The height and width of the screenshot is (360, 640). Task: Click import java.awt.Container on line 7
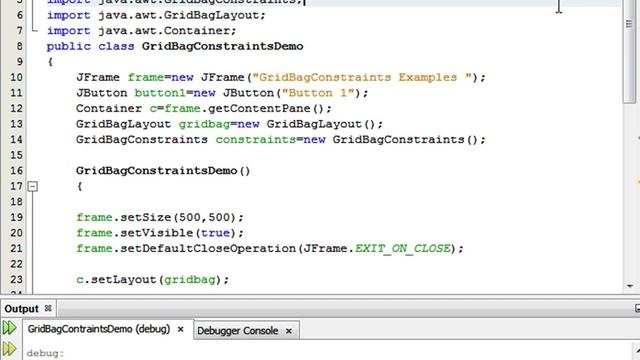point(142,31)
